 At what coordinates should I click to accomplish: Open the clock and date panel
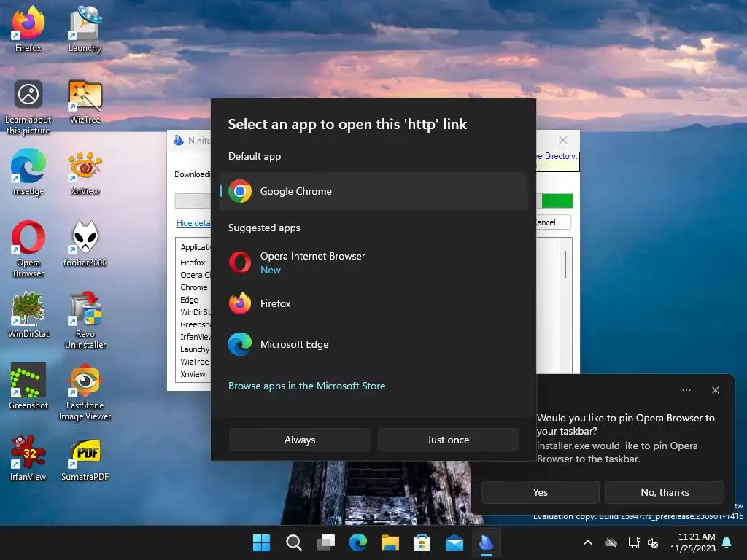(693, 542)
